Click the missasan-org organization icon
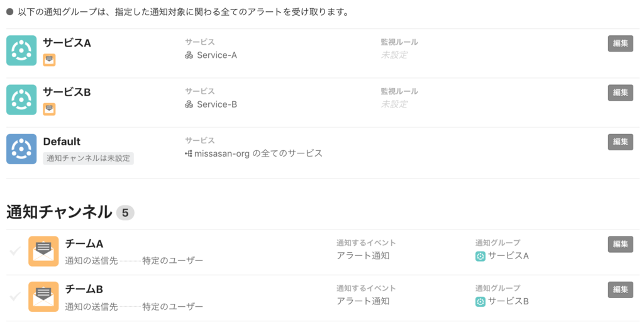 point(189,153)
